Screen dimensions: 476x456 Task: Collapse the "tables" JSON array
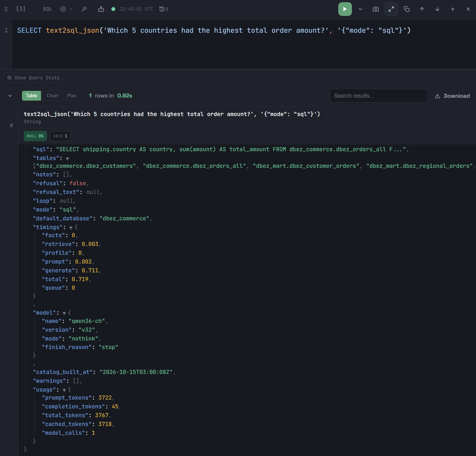coord(67,159)
